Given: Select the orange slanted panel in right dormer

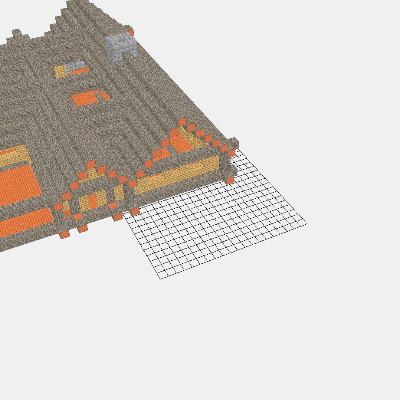Looking at the screenshot, I should point(181,143).
